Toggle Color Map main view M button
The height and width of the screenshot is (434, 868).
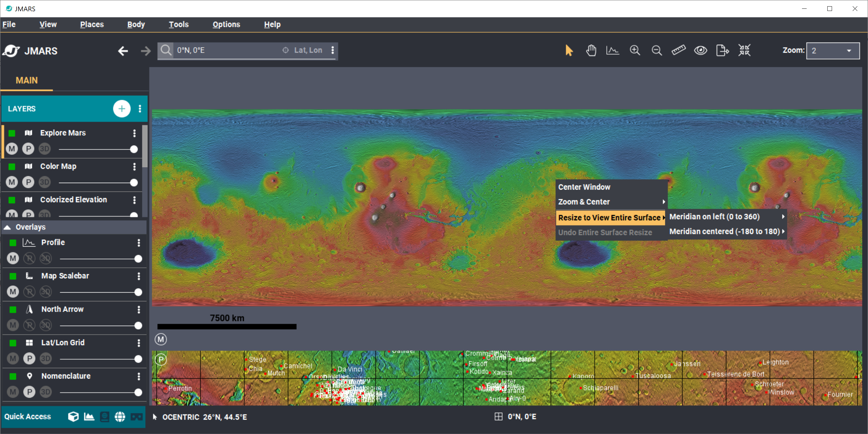click(x=12, y=182)
